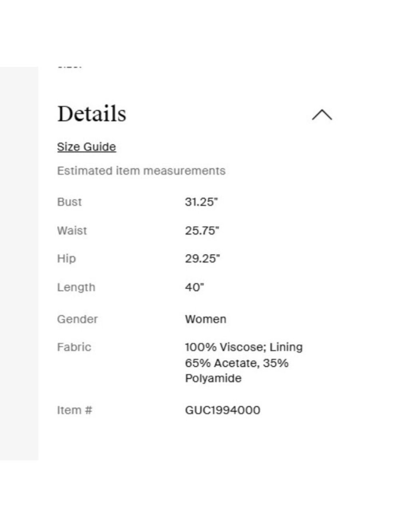
Task: Click the gray left sidebar panel
Action: coord(19,263)
